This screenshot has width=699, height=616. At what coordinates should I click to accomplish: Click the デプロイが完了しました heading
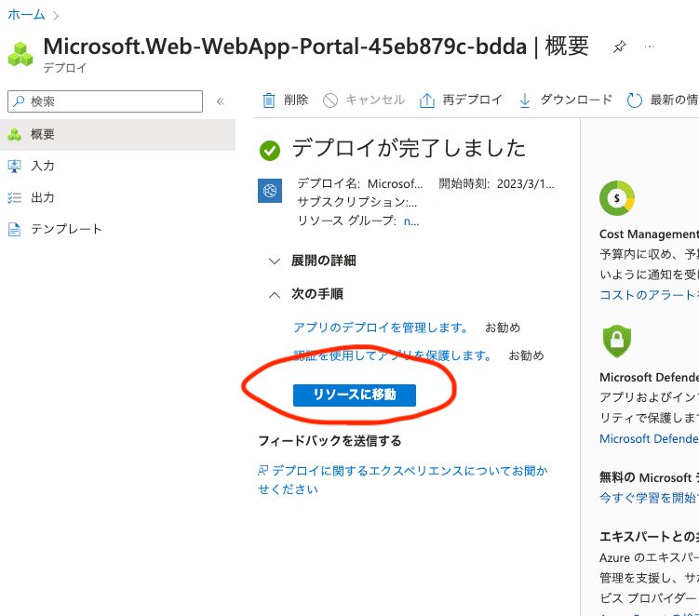(x=409, y=149)
